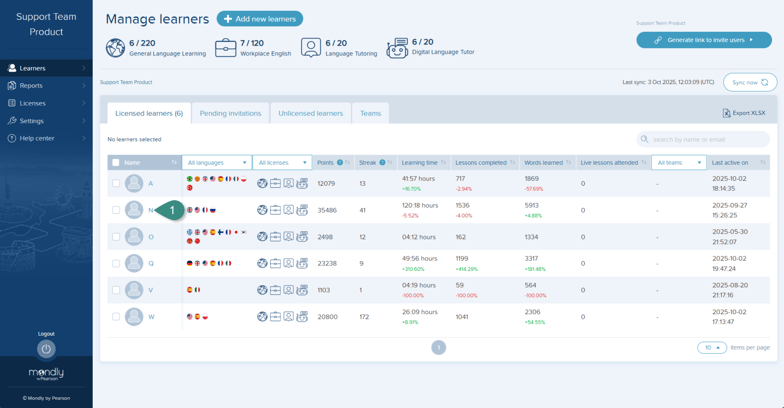Select the checkbox for learner A
The width and height of the screenshot is (784, 408).
(116, 184)
